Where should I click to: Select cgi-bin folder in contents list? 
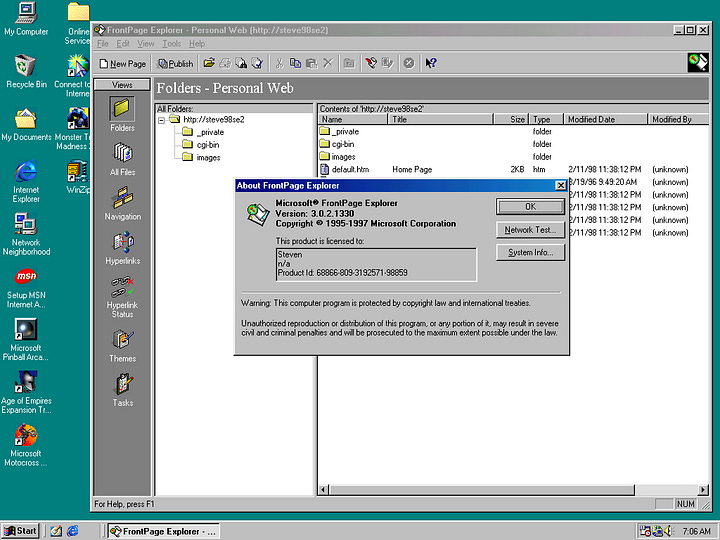(337, 144)
